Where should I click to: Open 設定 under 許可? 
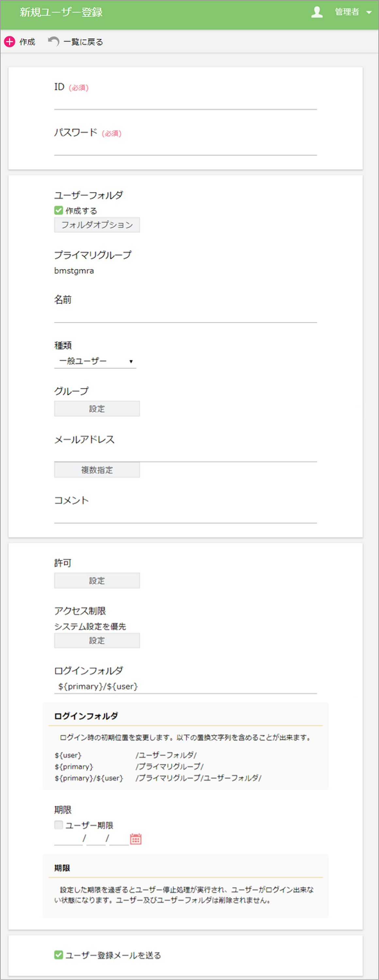click(x=97, y=580)
